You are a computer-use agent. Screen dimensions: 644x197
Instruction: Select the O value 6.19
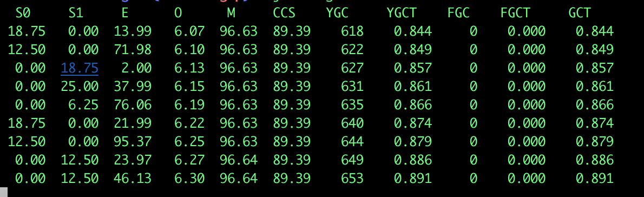pyautogui.click(x=189, y=104)
